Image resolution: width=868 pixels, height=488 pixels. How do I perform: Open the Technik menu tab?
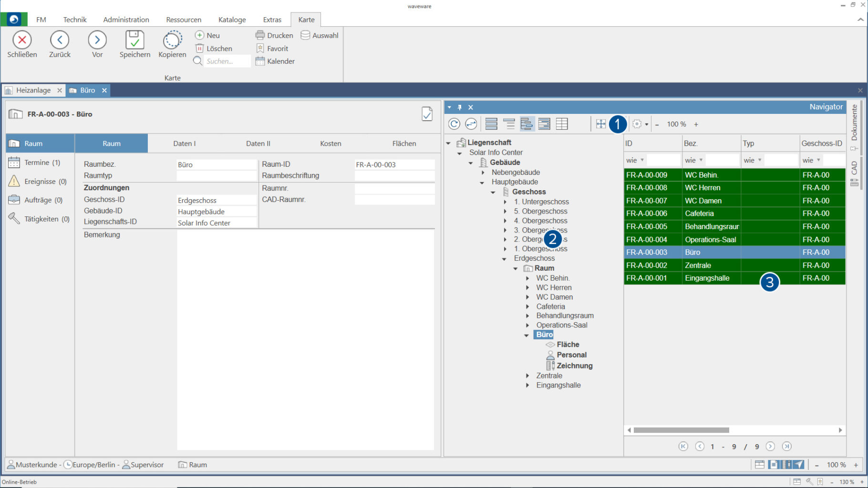pyautogui.click(x=75, y=20)
